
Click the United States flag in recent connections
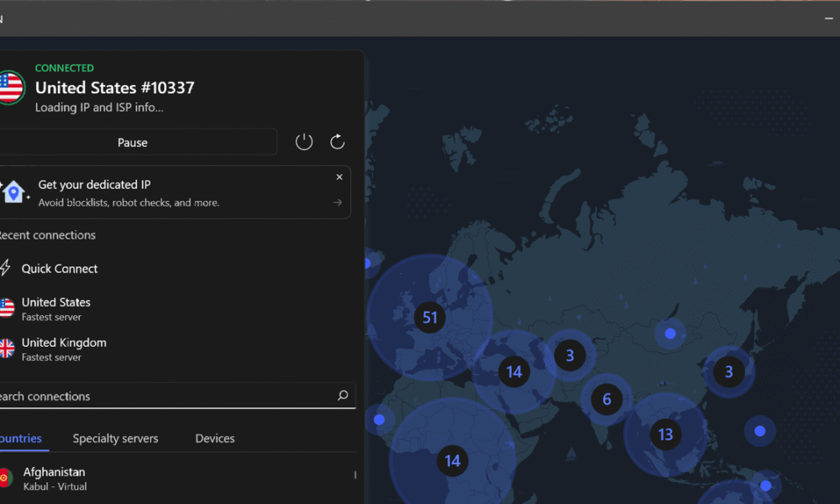pyautogui.click(x=7, y=308)
